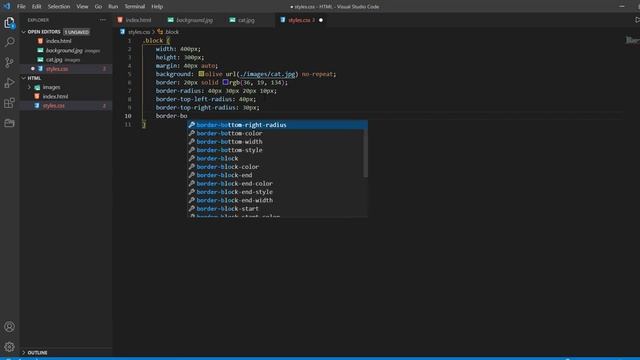Viewport: 640px width, 360px height.
Task: Open the Manage gear icon
Action: click(x=9, y=347)
